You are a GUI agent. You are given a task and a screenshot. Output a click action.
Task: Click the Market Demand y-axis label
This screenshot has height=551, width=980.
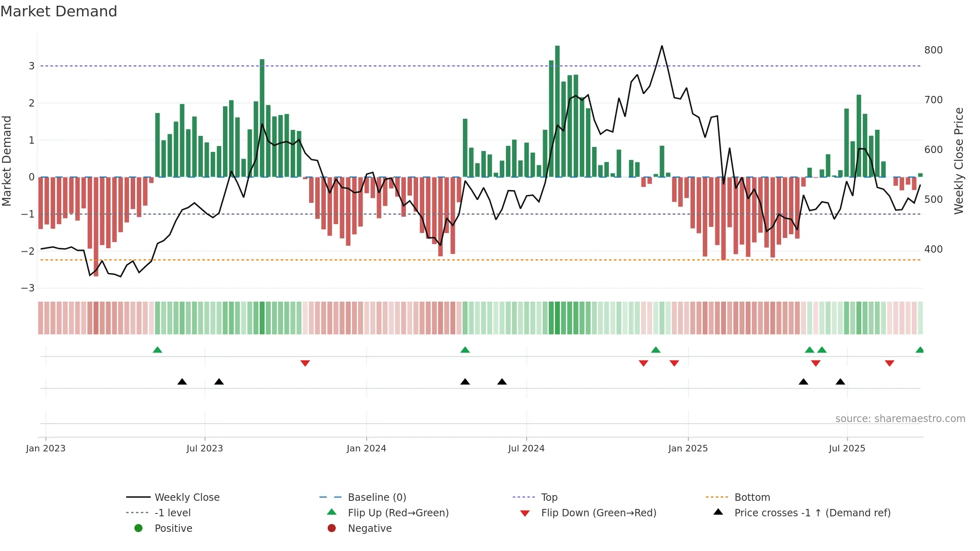click(7, 161)
